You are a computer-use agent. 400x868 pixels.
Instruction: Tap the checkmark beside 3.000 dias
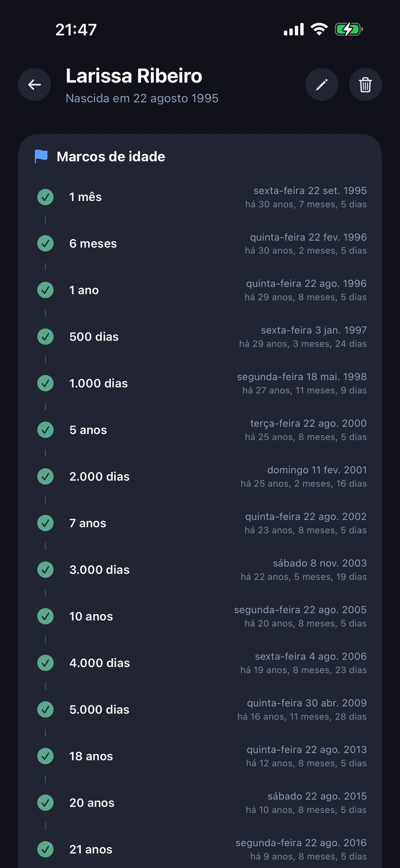[45, 570]
